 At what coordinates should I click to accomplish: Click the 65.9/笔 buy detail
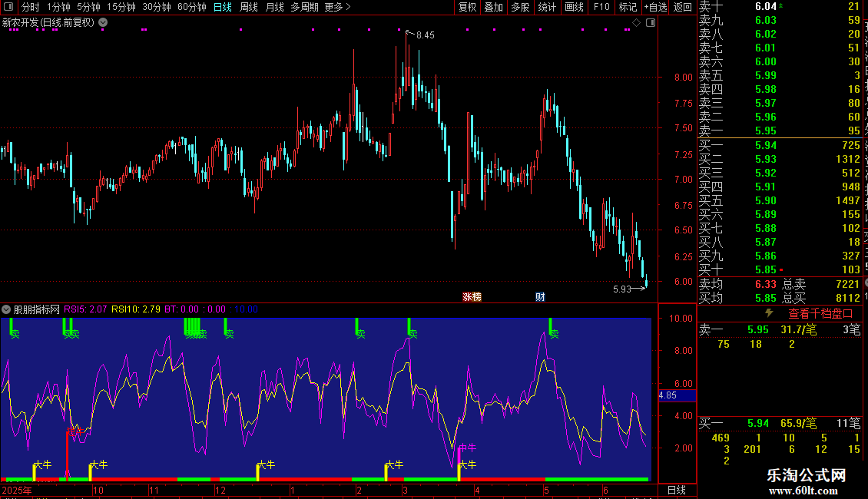[x=798, y=424]
